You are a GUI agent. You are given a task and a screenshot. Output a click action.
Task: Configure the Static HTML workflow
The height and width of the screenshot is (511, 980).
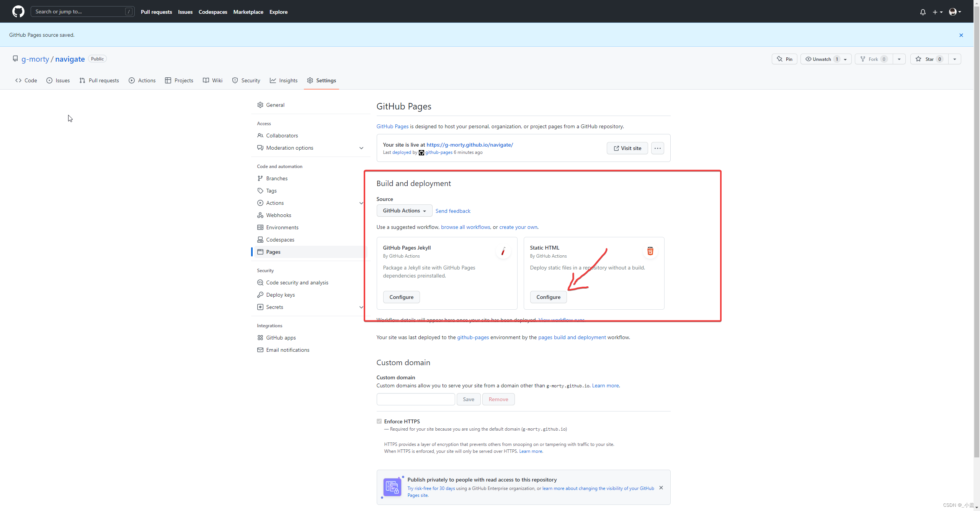click(x=548, y=297)
